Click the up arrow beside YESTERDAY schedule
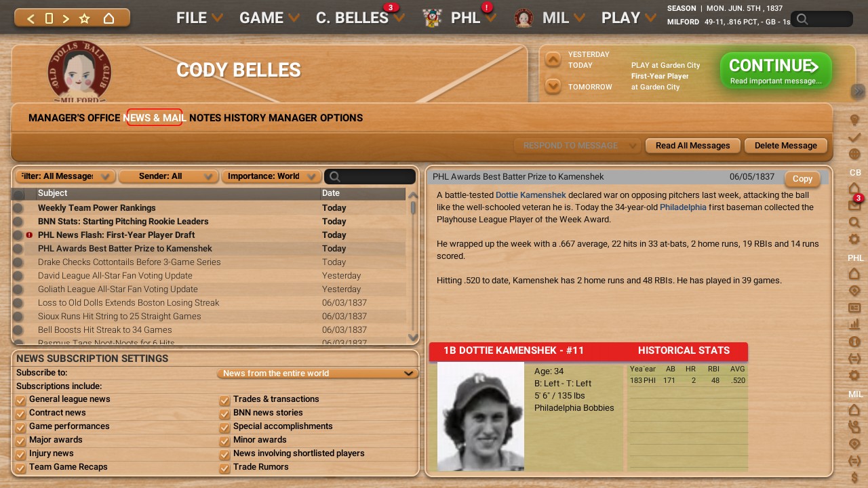868x488 pixels. pyautogui.click(x=553, y=60)
